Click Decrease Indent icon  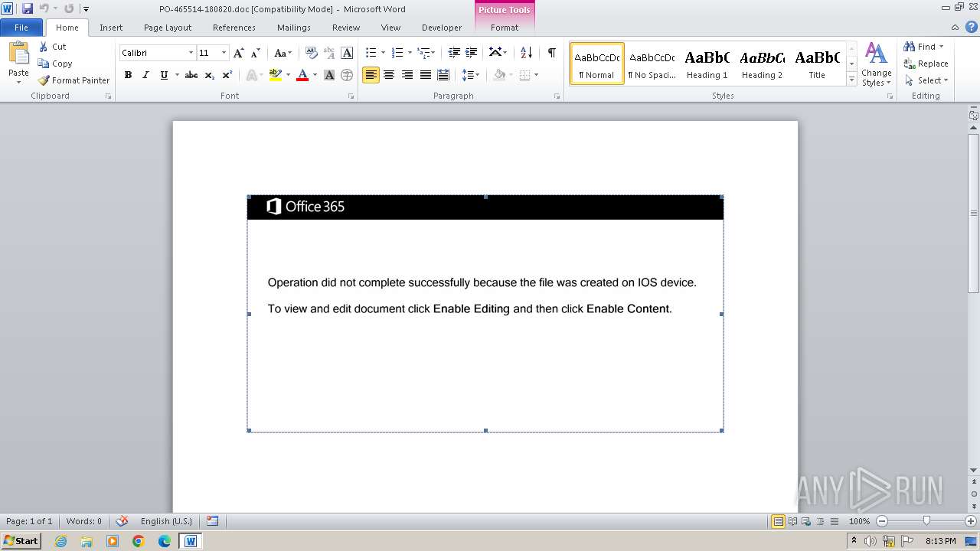(454, 53)
